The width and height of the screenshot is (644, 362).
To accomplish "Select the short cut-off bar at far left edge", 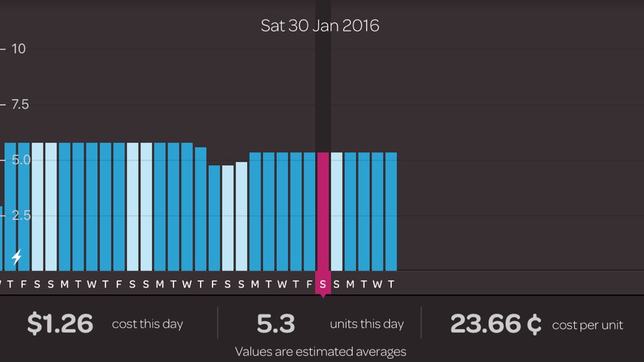I will click(x=1, y=239).
